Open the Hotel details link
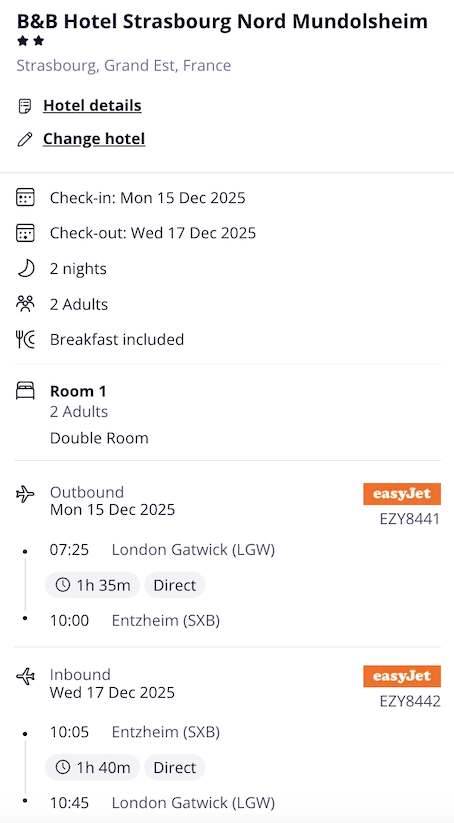 pyautogui.click(x=92, y=105)
